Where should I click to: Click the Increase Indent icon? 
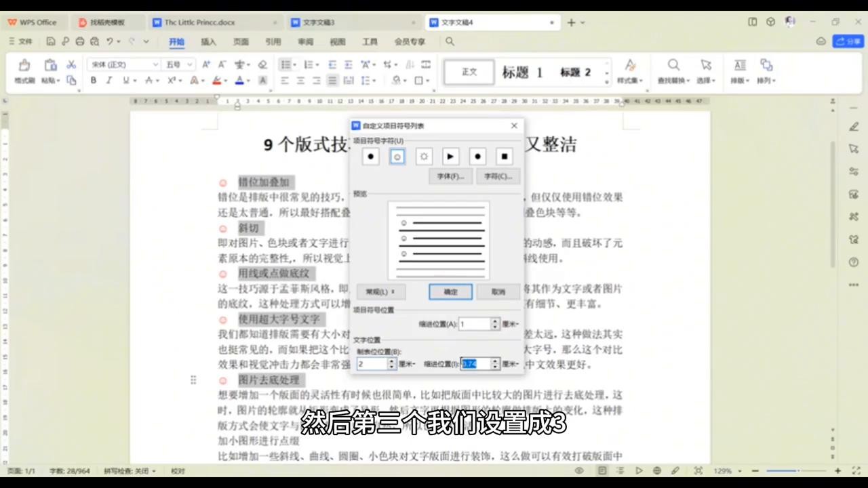(x=348, y=64)
